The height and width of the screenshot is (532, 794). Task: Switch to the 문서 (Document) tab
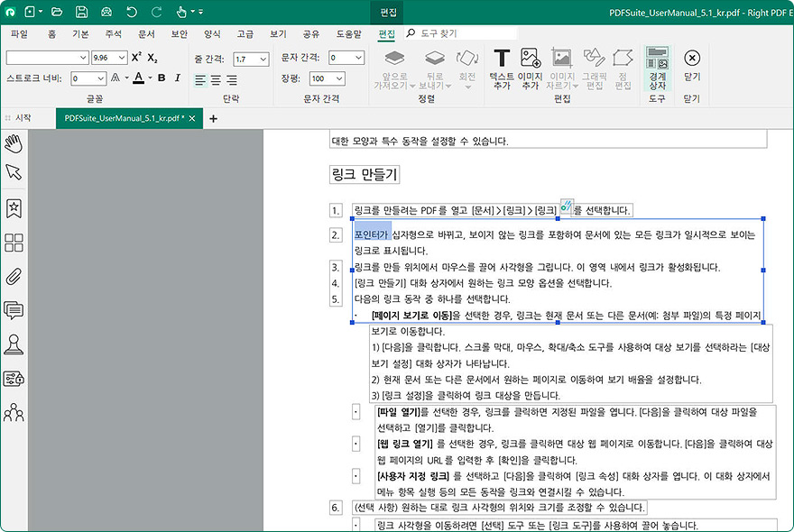point(146,34)
